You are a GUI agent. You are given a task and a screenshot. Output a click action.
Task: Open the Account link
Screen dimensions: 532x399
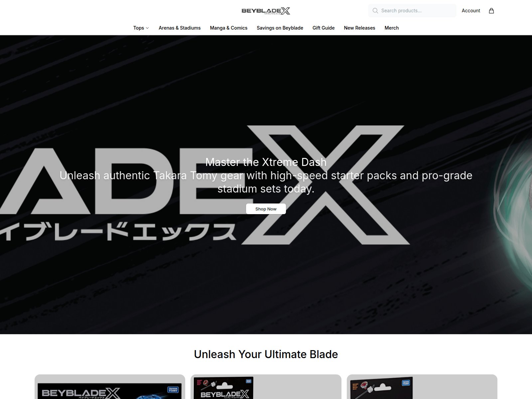coord(471,11)
